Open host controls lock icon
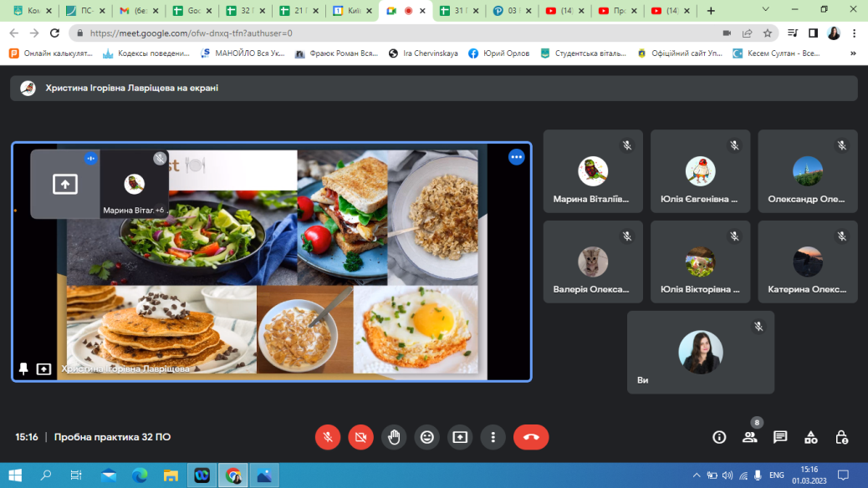The width and height of the screenshot is (868, 488). (x=842, y=437)
